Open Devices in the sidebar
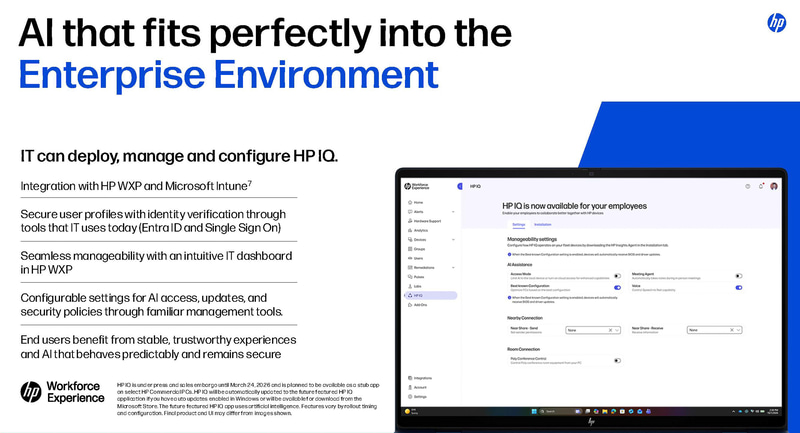The image size is (800, 433). [417, 240]
